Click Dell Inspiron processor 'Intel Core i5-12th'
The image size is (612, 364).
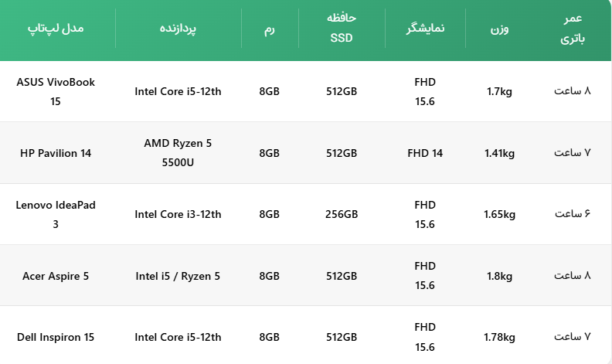tap(178, 337)
